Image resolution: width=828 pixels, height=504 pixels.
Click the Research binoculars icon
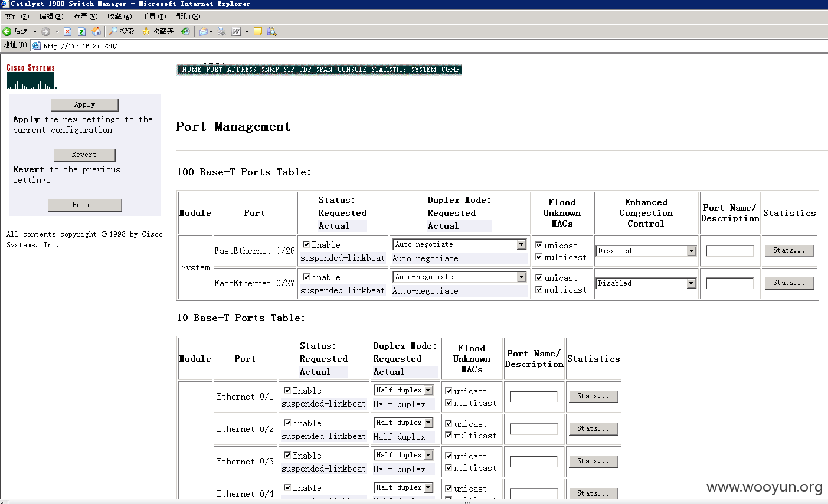click(272, 31)
